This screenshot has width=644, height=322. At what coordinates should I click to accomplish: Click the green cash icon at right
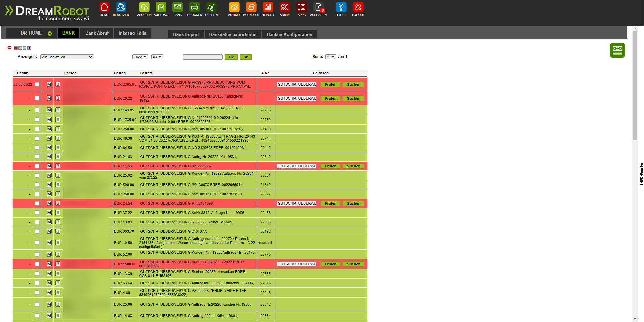[617, 50]
